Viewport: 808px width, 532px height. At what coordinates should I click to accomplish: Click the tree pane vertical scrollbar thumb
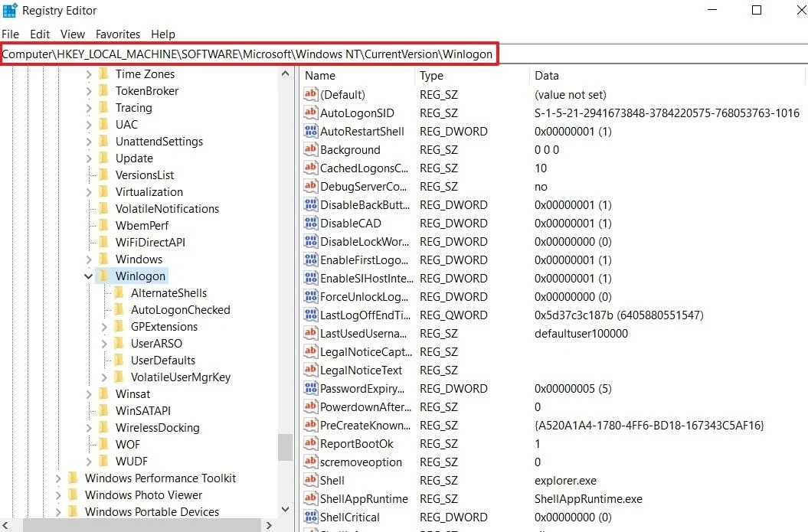[285, 447]
